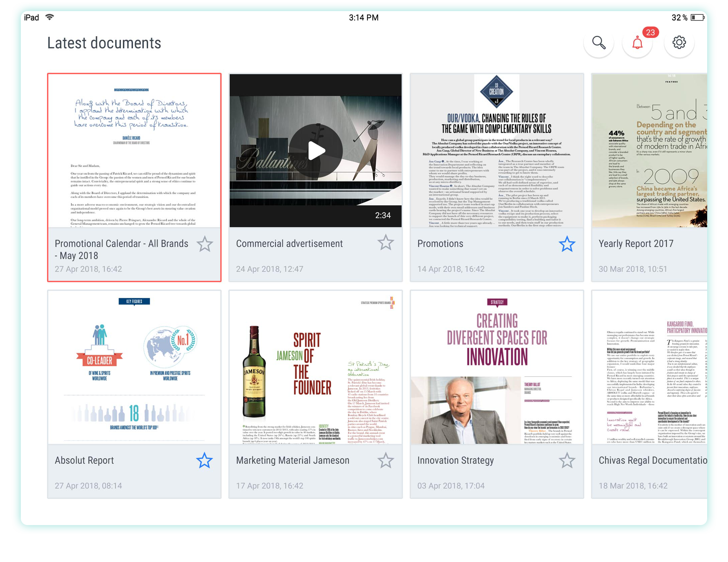The image size is (728, 562).
Task: Open the Creating Divergent Spaces thumbnail
Action: pos(497,367)
